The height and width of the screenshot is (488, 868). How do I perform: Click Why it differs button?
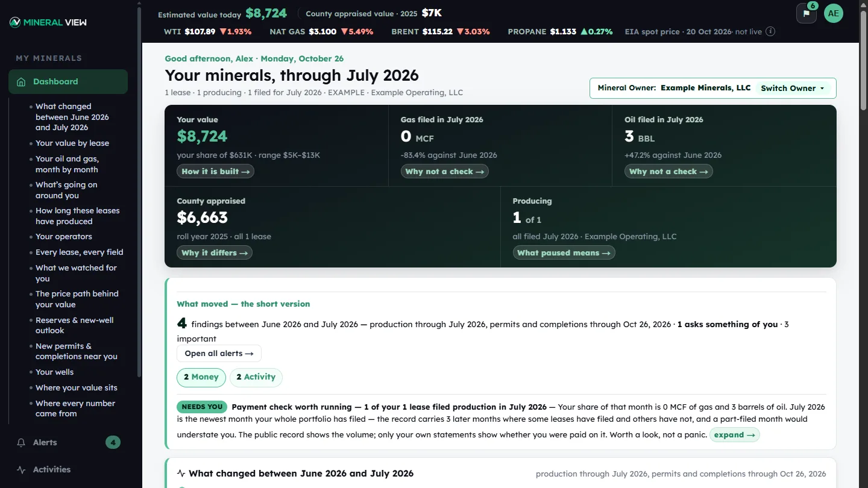click(215, 253)
